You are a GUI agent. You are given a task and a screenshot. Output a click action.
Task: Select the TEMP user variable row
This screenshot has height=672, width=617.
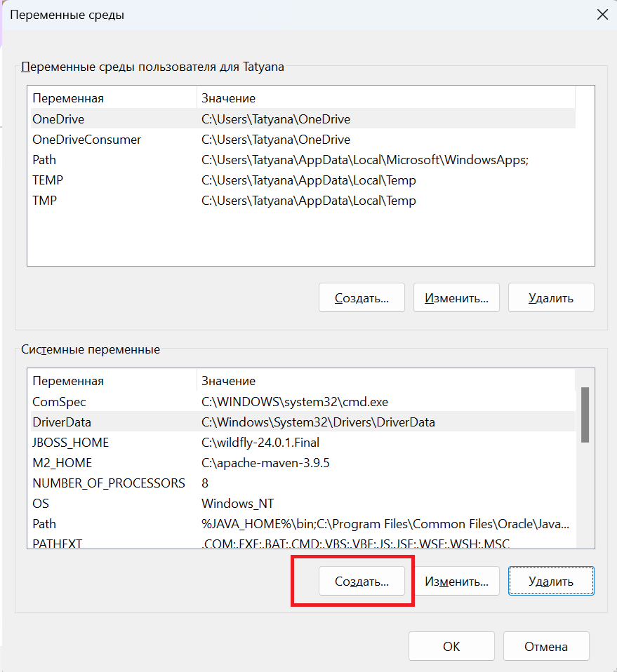tap(48, 180)
